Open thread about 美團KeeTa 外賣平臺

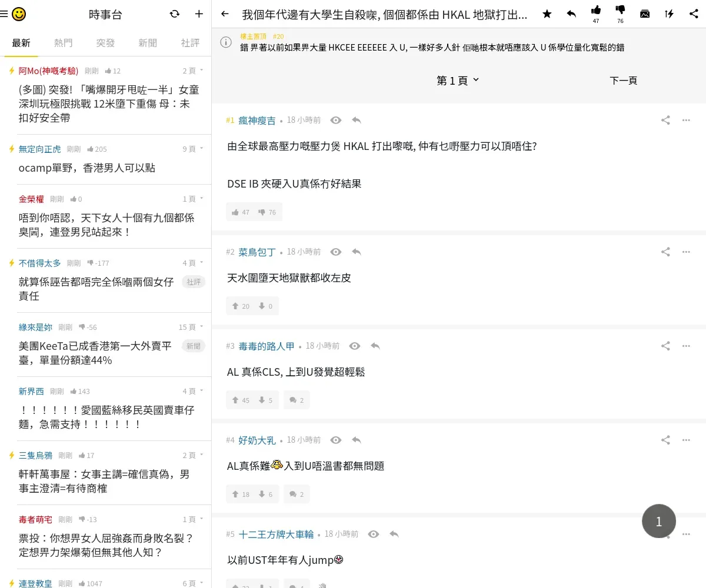(x=95, y=353)
